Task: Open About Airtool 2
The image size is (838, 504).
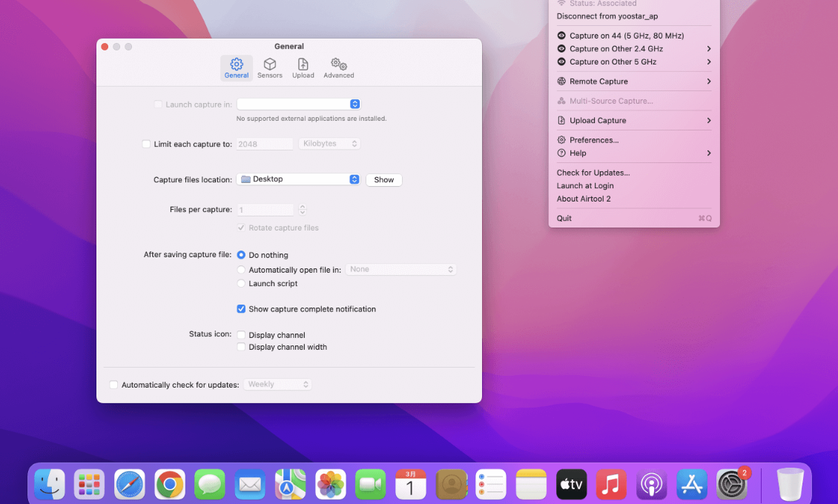Action: [634, 199]
